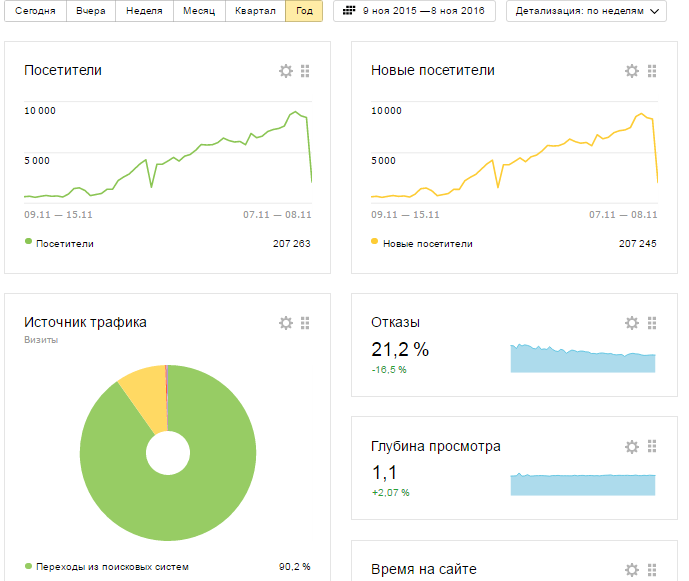
Task: Open settings gear on Глубина просмотра widget
Action: pos(632,447)
